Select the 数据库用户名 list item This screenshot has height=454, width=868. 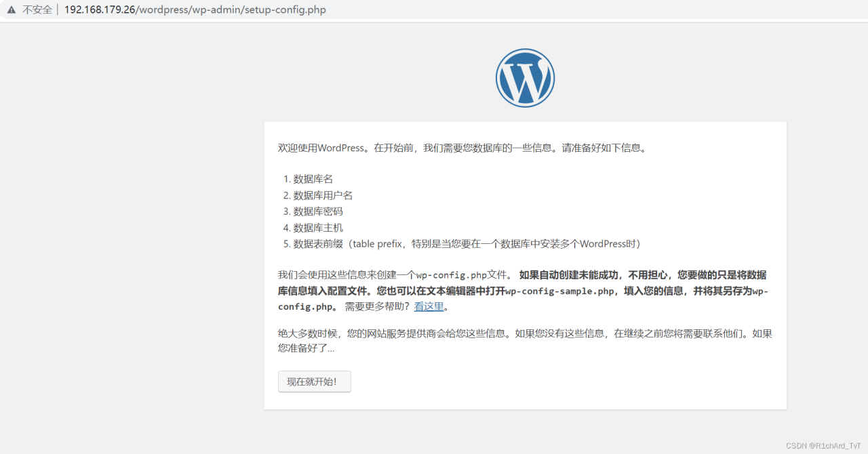[323, 195]
